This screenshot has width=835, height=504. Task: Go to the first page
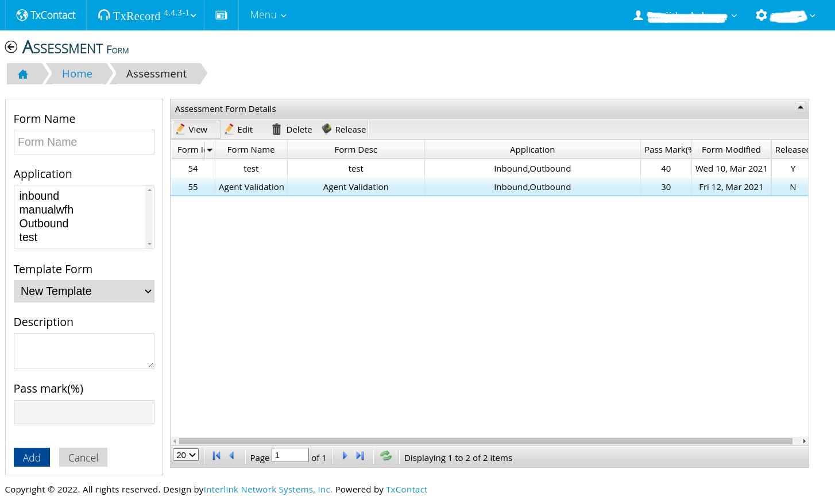[217, 456]
